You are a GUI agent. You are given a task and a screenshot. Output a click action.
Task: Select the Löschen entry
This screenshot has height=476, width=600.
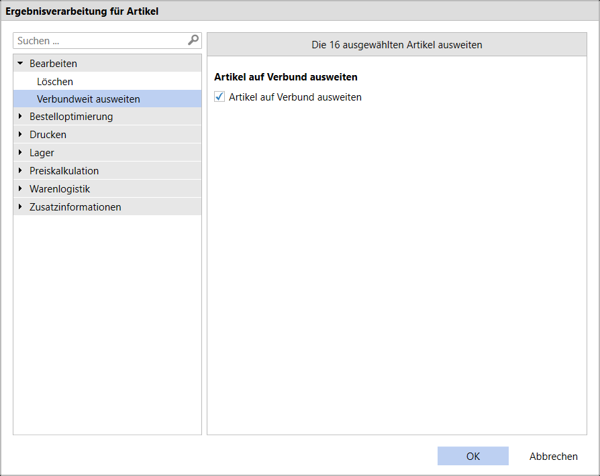(x=55, y=81)
